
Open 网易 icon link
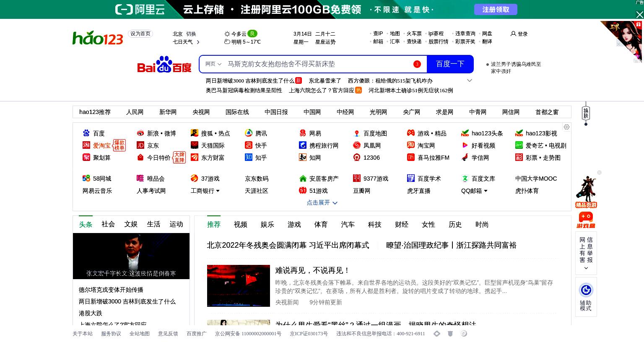click(x=303, y=133)
